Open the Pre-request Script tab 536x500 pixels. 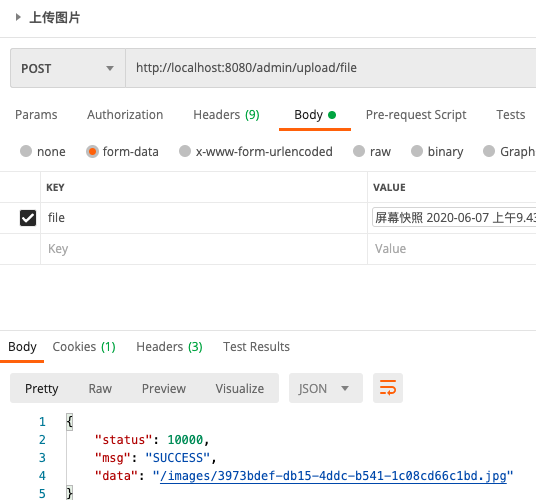(x=416, y=115)
